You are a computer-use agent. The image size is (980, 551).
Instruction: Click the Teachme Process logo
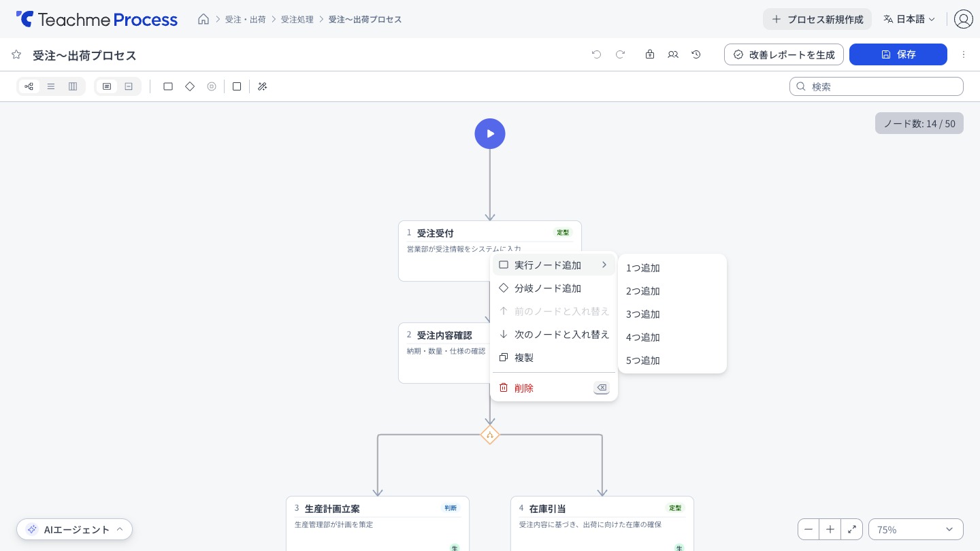click(x=97, y=19)
